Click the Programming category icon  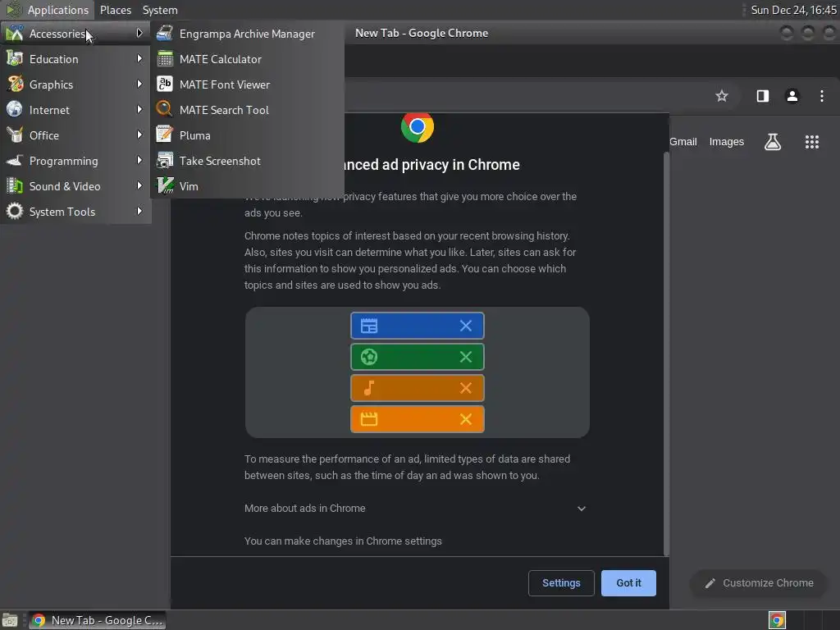pos(15,161)
